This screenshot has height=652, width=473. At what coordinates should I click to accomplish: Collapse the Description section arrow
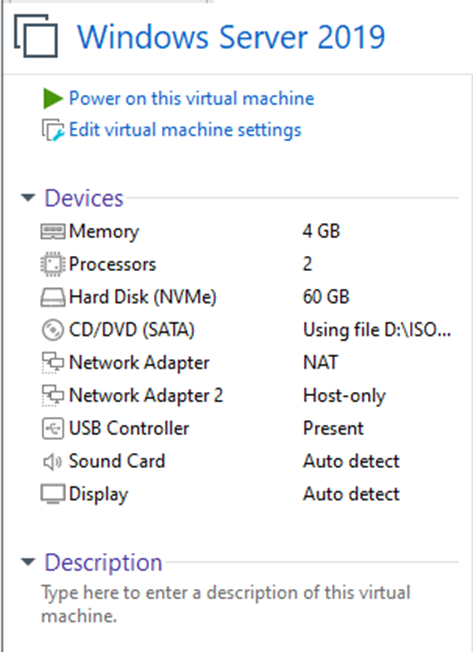pos(28,563)
